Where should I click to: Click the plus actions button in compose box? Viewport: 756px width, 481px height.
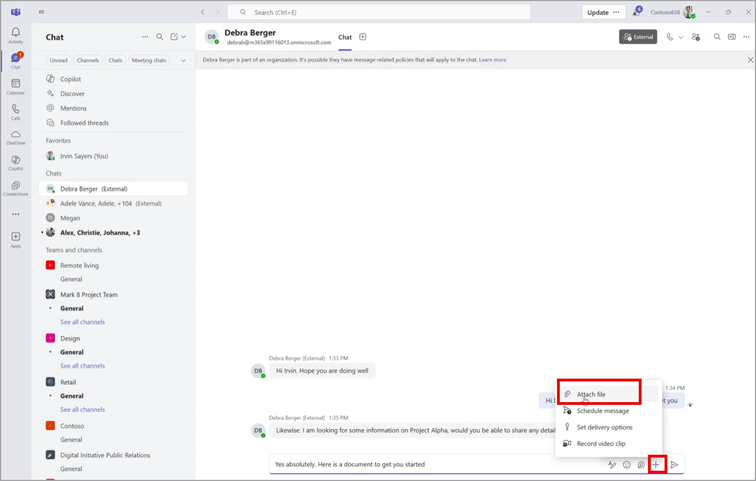point(656,464)
